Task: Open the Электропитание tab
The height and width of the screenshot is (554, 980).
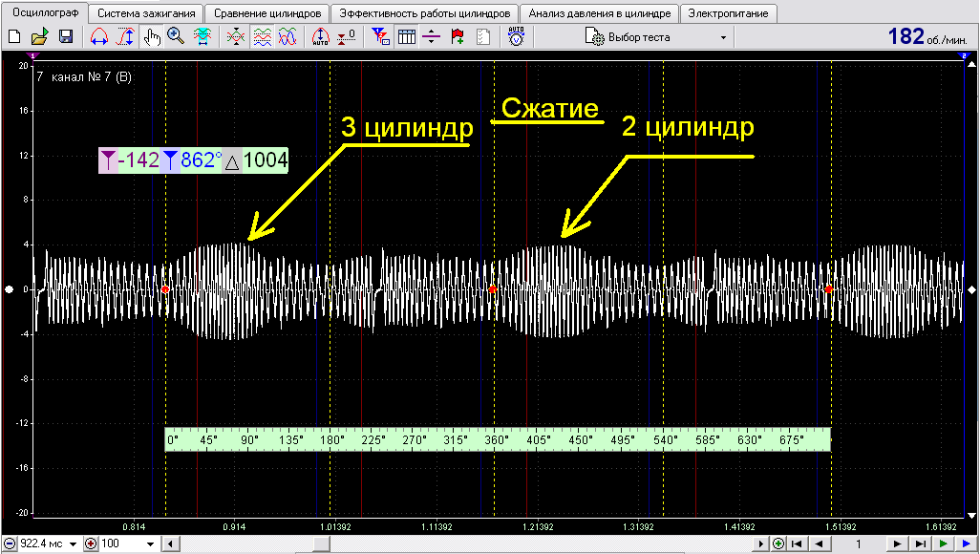Action: pos(728,13)
